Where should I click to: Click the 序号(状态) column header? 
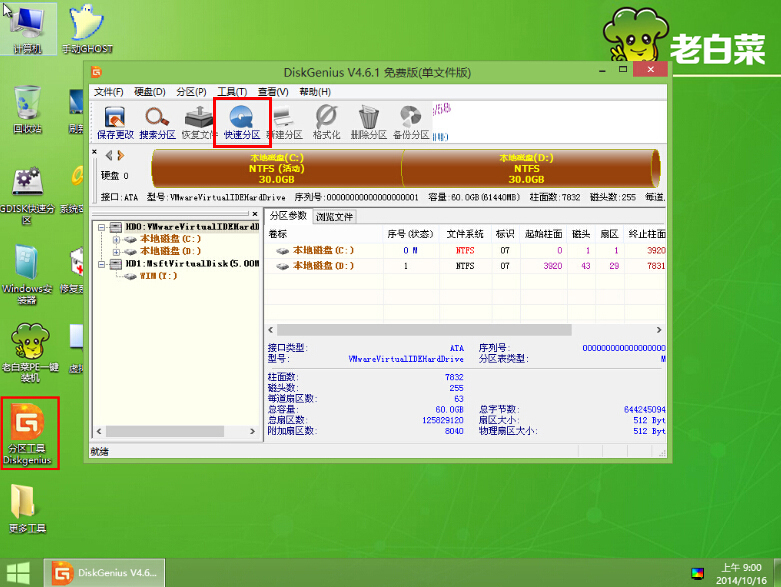[411, 234]
